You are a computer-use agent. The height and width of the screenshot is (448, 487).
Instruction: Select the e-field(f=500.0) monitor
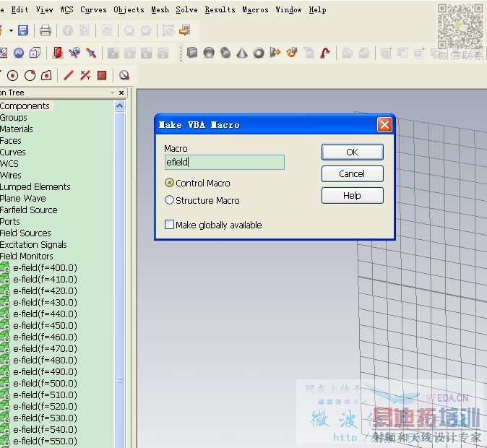pos(45,383)
